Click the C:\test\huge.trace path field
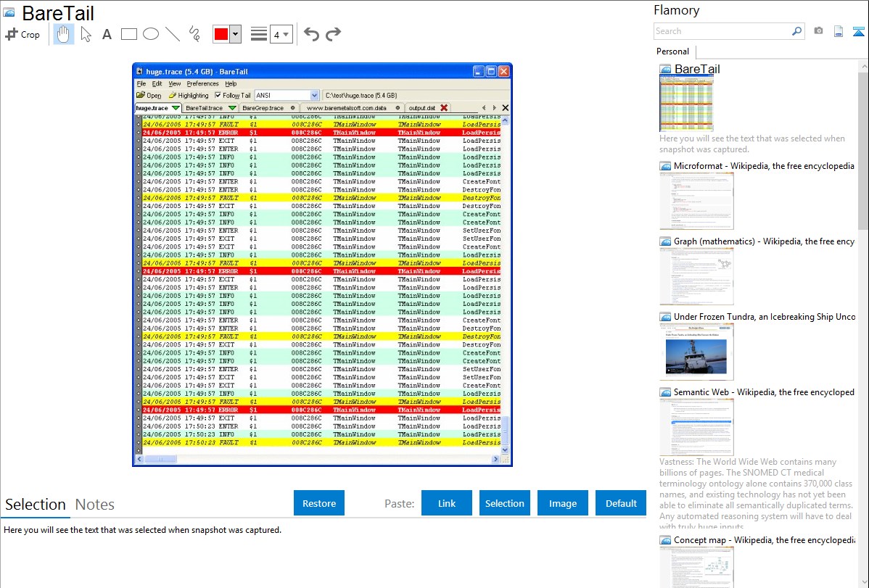Image resolution: width=869 pixels, height=588 pixels. pos(416,95)
